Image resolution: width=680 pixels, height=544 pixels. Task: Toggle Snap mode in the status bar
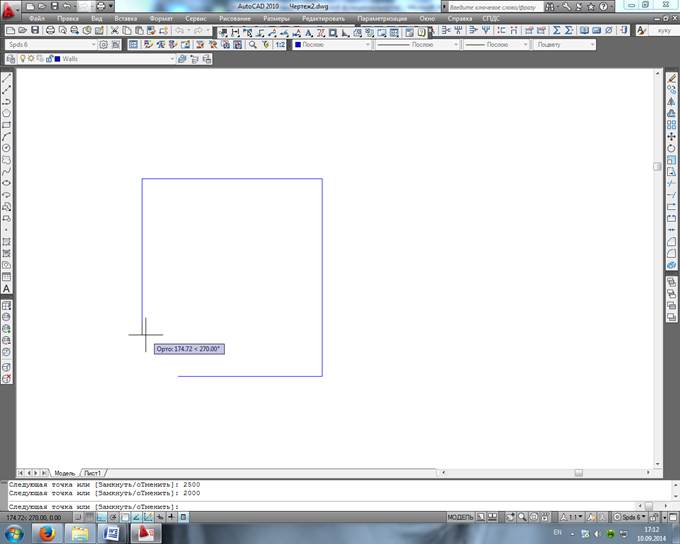(x=78, y=517)
